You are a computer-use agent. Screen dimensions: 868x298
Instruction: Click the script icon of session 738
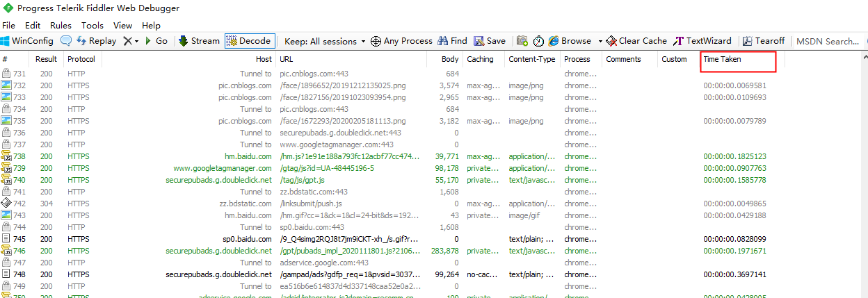[6, 156]
